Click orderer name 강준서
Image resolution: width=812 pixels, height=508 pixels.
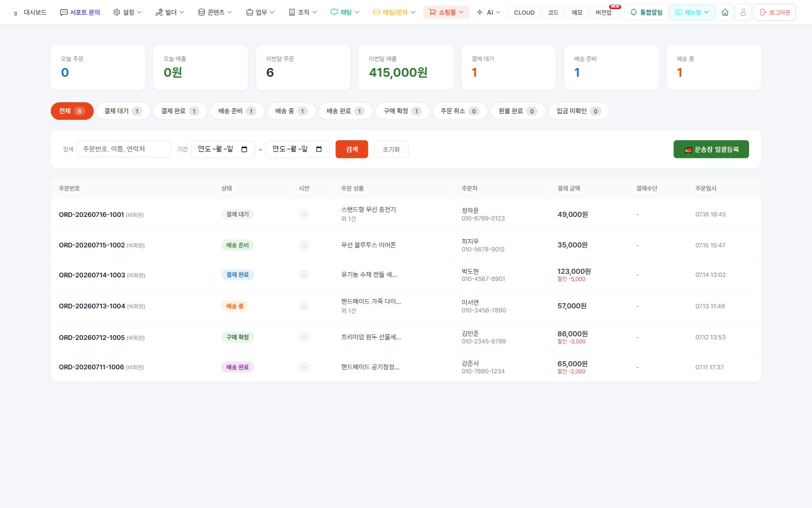[x=470, y=363]
